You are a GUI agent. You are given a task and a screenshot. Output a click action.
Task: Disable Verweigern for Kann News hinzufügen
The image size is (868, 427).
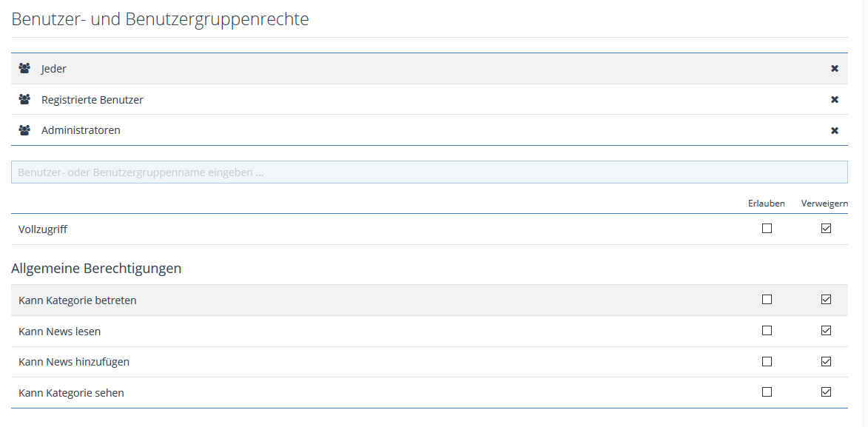point(826,362)
